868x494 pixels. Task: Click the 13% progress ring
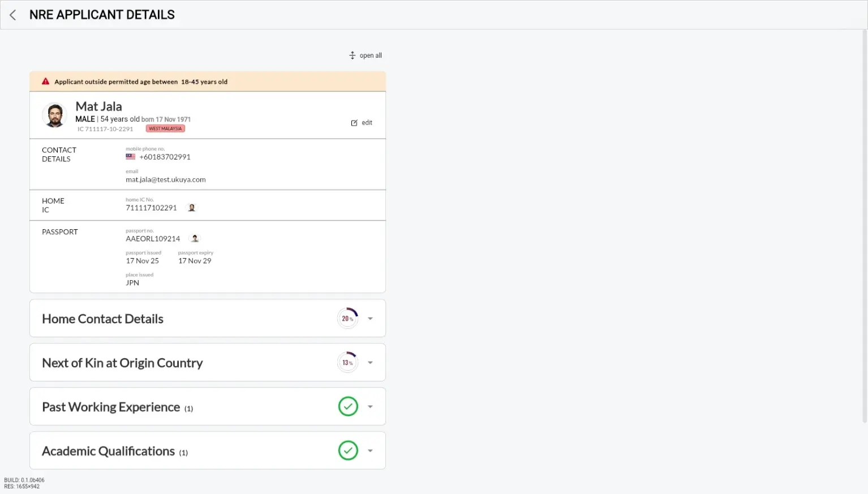coord(348,362)
